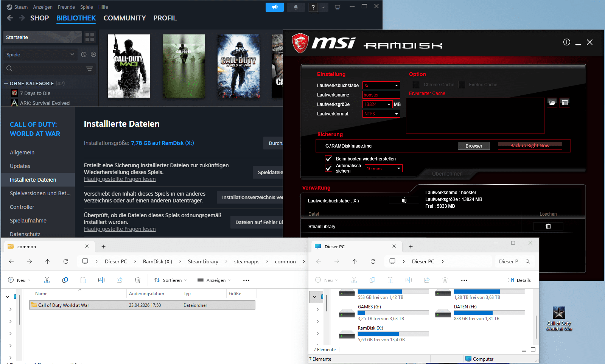Click Cut icon in common Explorer window

point(47,280)
